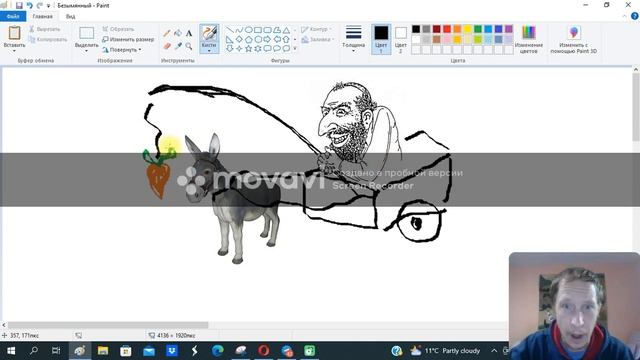Activate Цвет 1 foreground color
This screenshot has width=640, height=360.
[381, 39]
